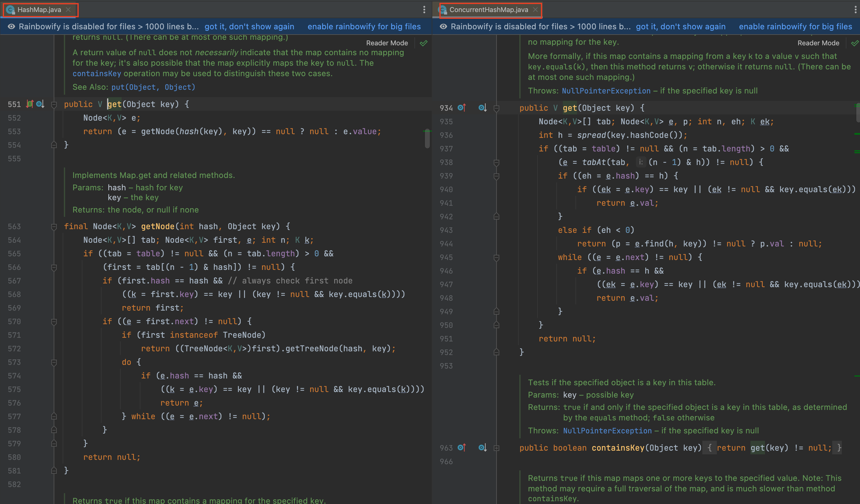The width and height of the screenshot is (860, 504).
Task: Toggle Reader Mode in the ConcurrentHashMap.java editor
Action: pyautogui.click(x=818, y=43)
